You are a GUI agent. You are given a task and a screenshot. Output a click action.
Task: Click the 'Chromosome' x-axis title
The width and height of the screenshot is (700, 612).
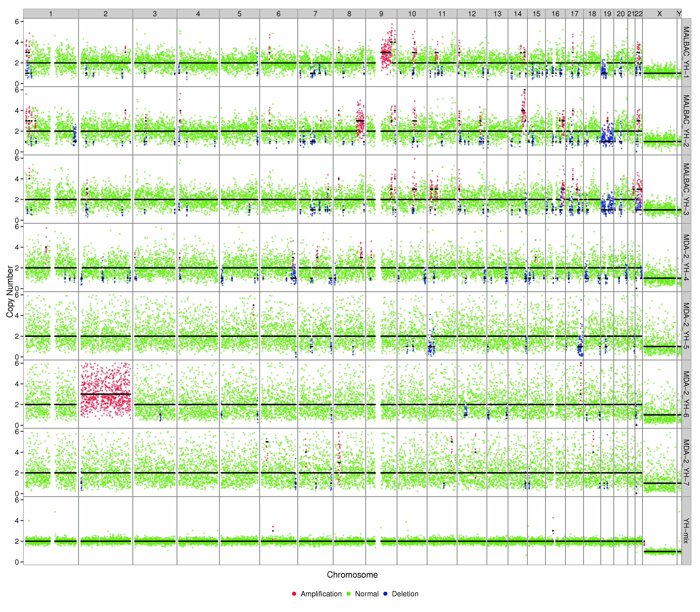(352, 575)
